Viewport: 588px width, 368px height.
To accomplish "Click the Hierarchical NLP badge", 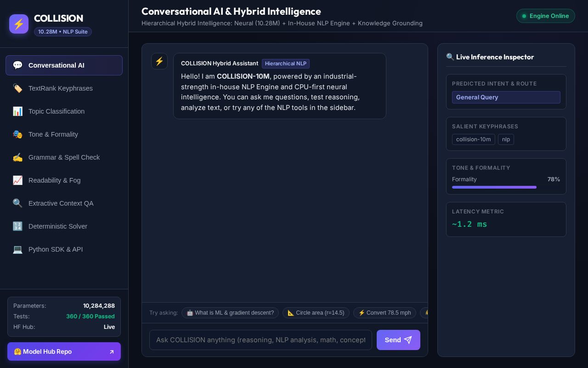I will [x=286, y=63].
